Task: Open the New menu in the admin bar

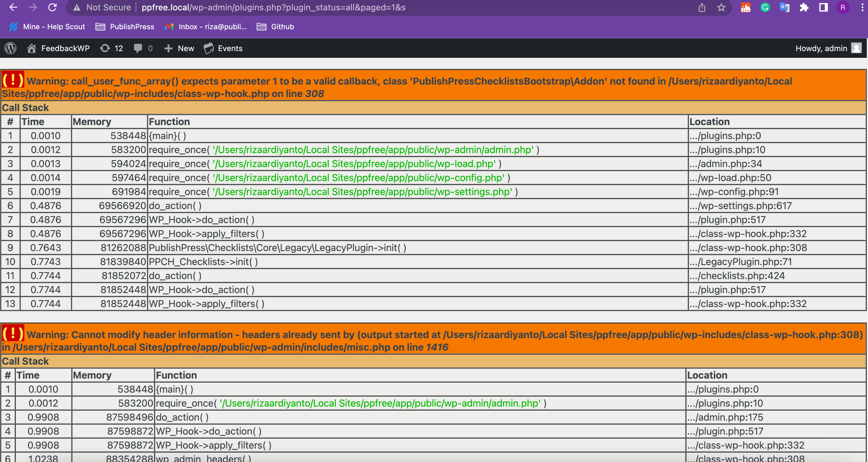Action: [x=179, y=48]
